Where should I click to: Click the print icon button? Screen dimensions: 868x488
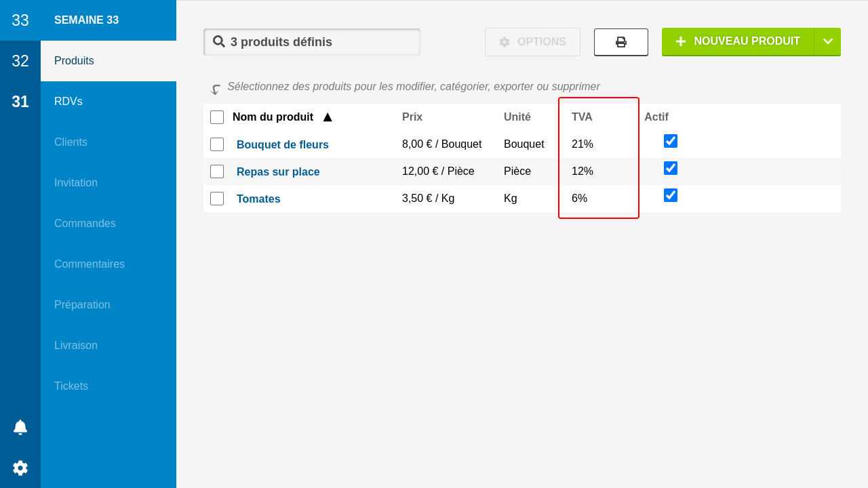point(620,42)
